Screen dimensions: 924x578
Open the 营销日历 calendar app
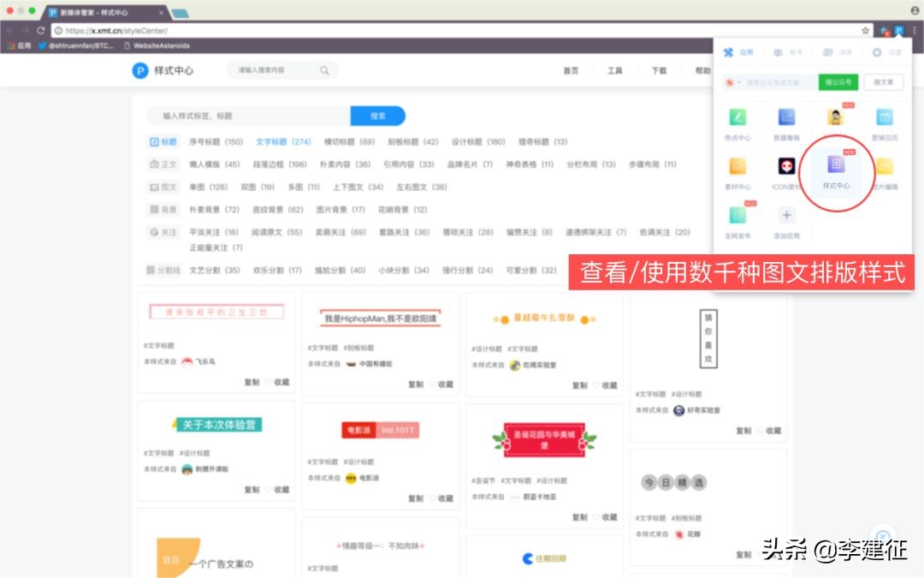(x=885, y=116)
